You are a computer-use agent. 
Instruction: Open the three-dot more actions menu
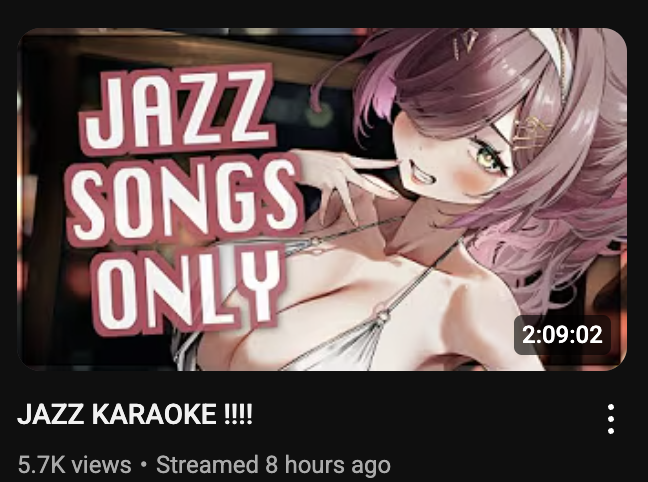[x=611, y=419]
